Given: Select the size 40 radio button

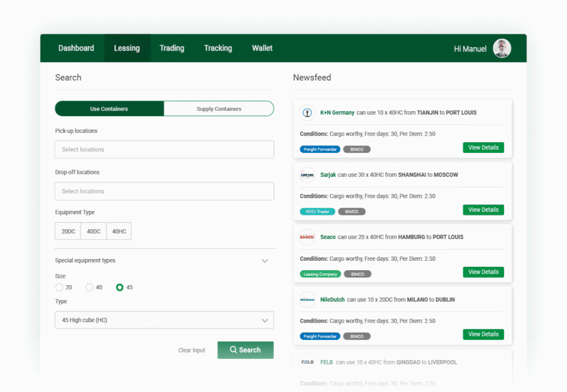Looking at the screenshot, I should tap(89, 287).
